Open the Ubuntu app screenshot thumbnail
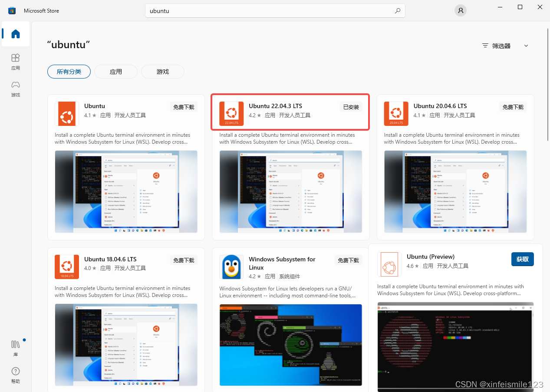This screenshot has width=550, height=392. 126,191
